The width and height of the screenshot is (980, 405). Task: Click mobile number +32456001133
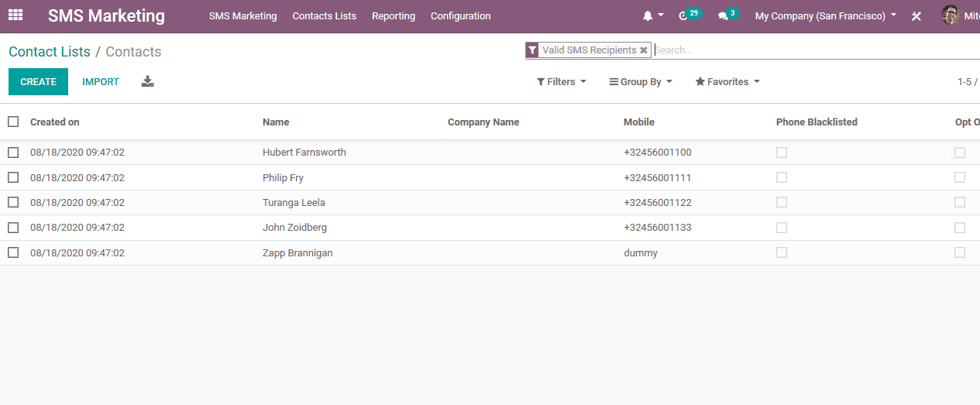tap(658, 228)
